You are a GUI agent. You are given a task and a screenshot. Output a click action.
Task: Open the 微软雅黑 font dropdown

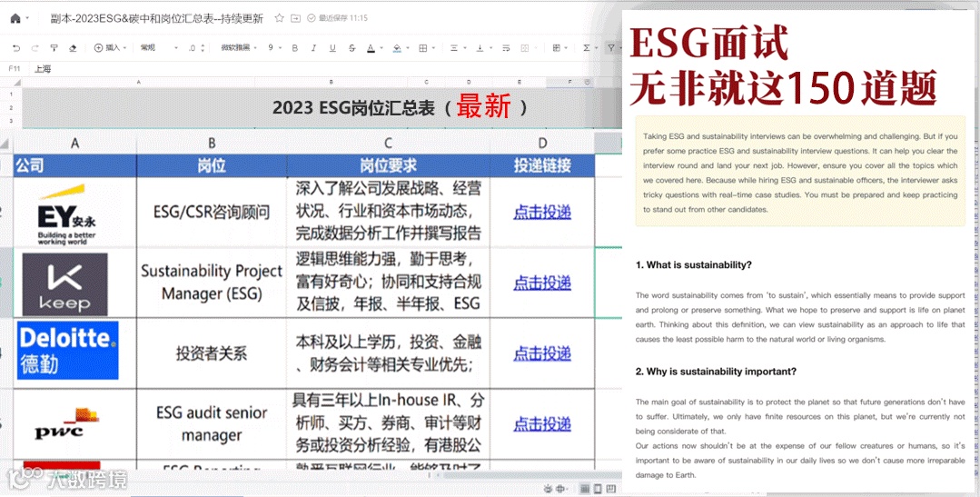(x=239, y=47)
